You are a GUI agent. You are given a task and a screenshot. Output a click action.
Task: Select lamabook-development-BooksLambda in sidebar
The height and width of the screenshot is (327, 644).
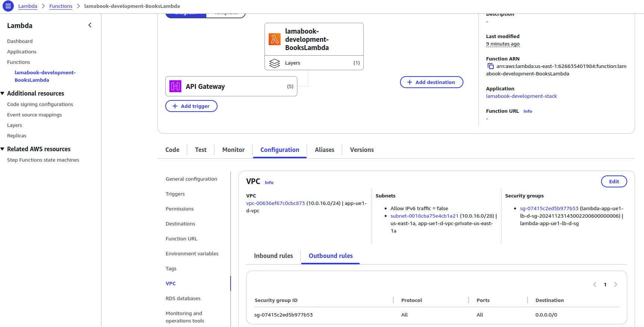tap(45, 76)
